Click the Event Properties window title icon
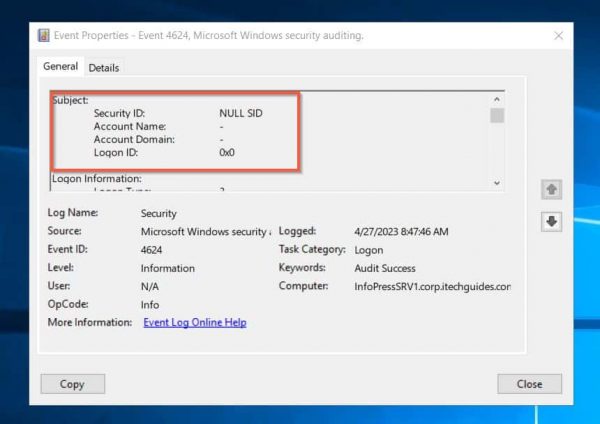Viewport: 600px width, 424px height. point(44,36)
